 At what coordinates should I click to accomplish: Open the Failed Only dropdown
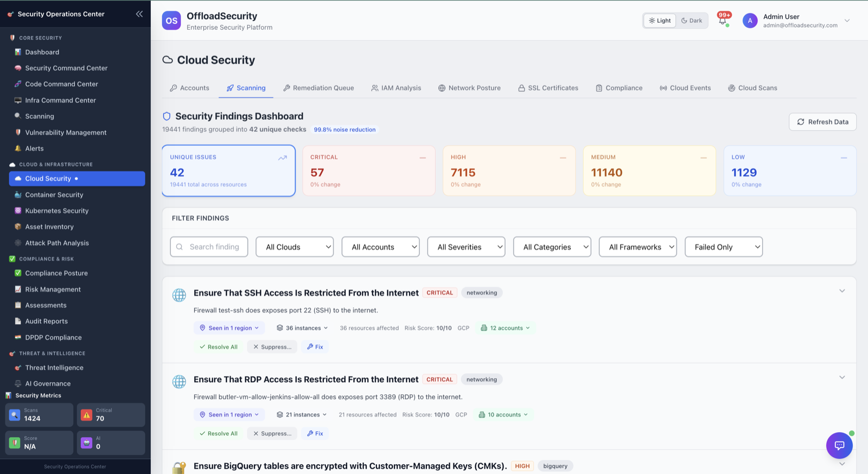pyautogui.click(x=724, y=247)
